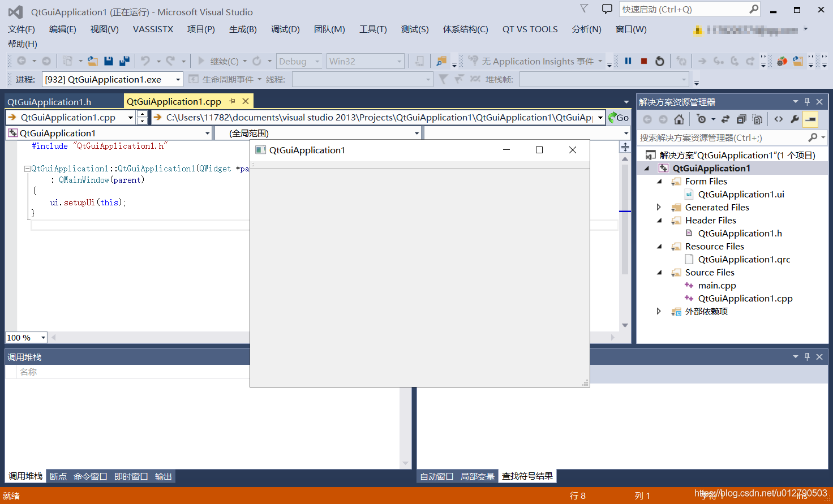Open the 文件(F) menu

point(22,29)
